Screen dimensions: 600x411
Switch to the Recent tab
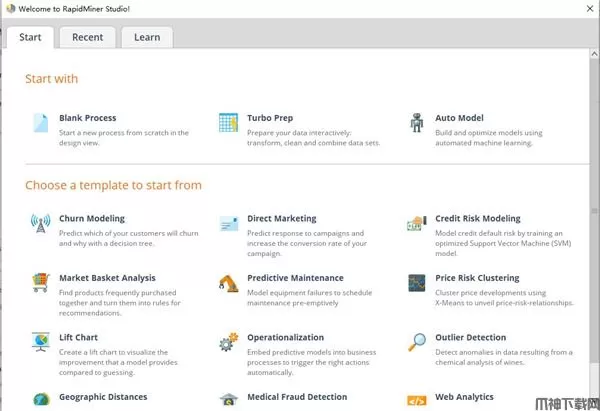click(87, 37)
